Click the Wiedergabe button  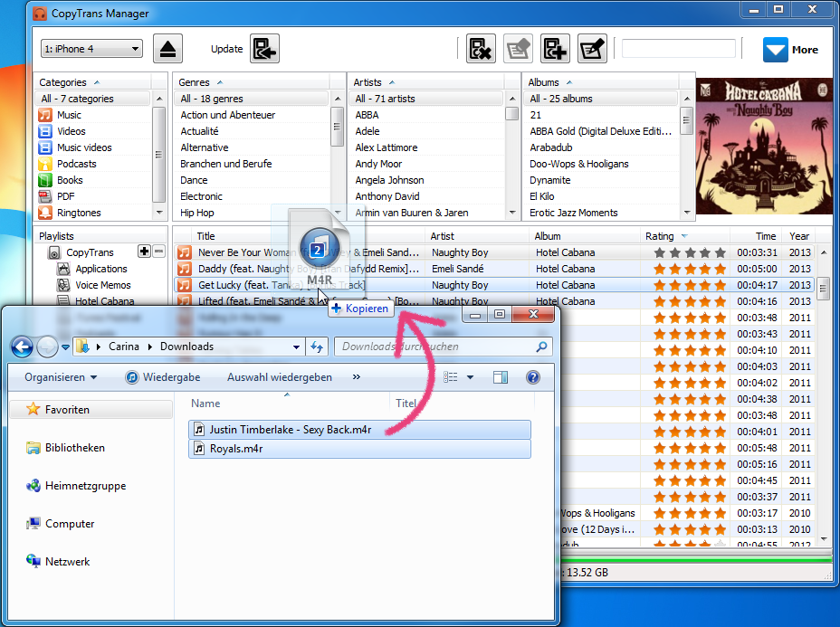[x=163, y=377]
